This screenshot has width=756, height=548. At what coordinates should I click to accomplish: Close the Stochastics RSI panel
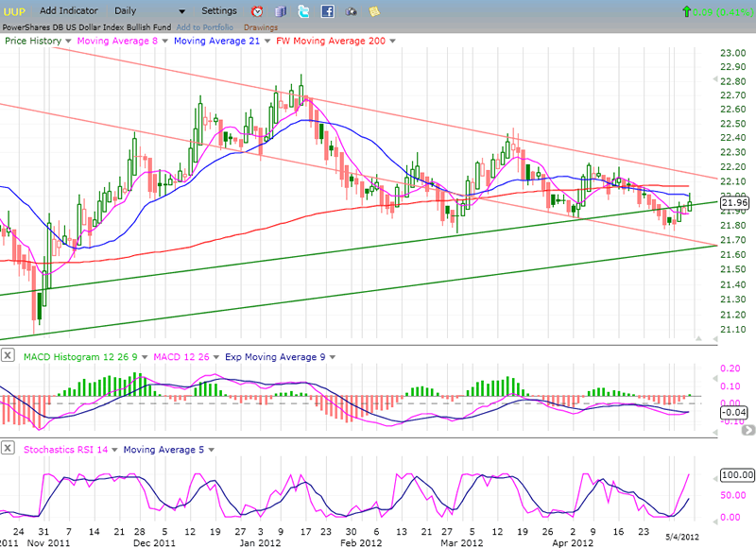[9, 449]
